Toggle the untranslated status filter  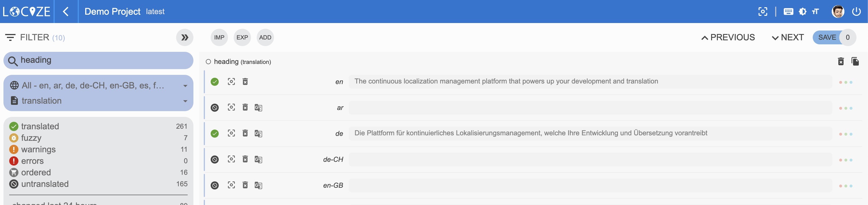point(45,184)
